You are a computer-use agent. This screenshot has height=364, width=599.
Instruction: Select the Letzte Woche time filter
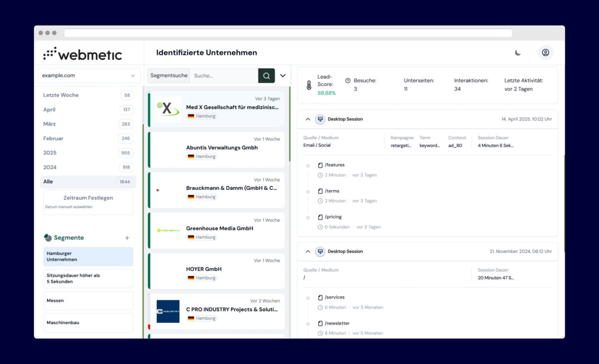click(61, 95)
